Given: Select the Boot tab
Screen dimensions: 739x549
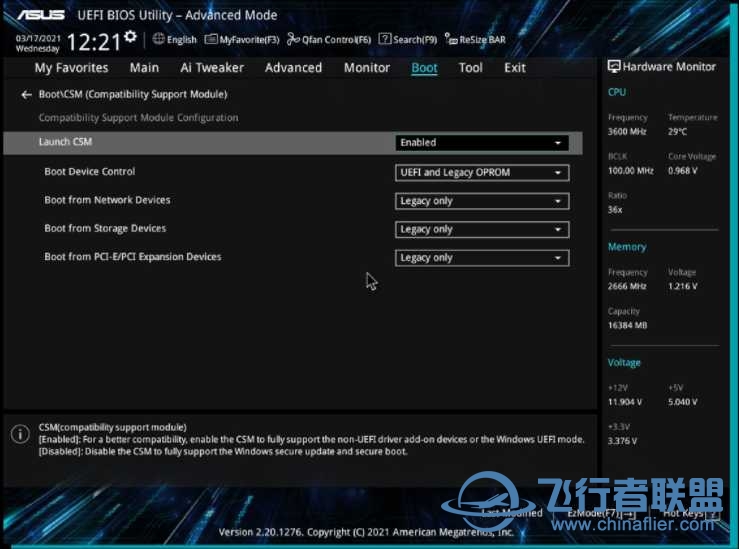Looking at the screenshot, I should tap(424, 68).
